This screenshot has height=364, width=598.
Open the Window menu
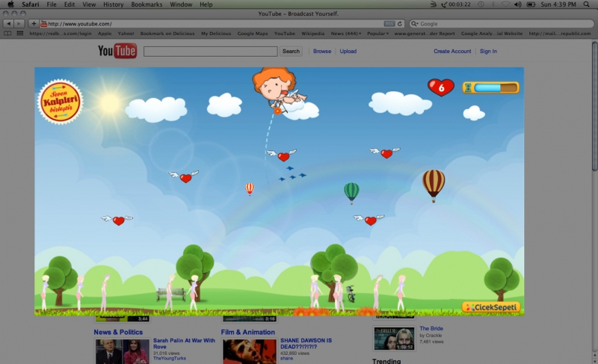(x=181, y=4)
